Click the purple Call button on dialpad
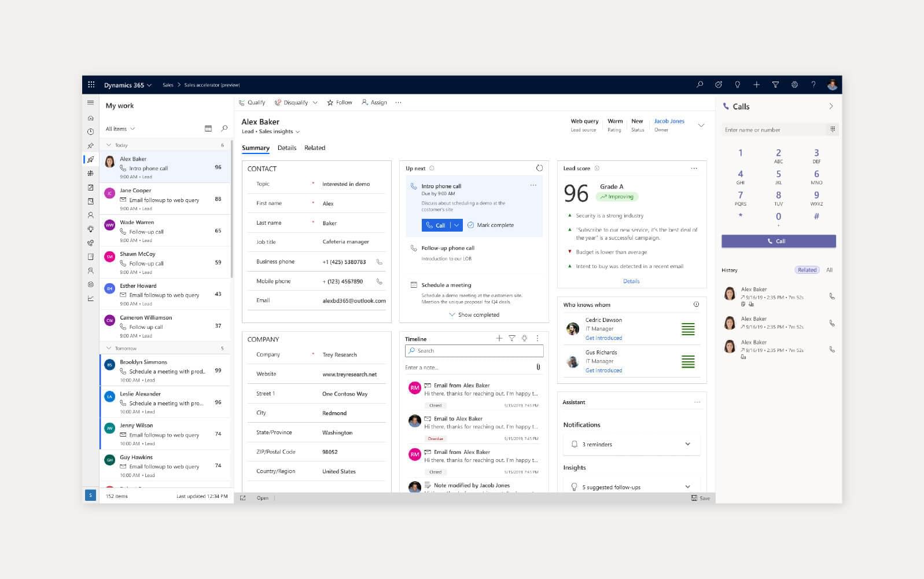This screenshot has width=924, height=579. click(778, 241)
